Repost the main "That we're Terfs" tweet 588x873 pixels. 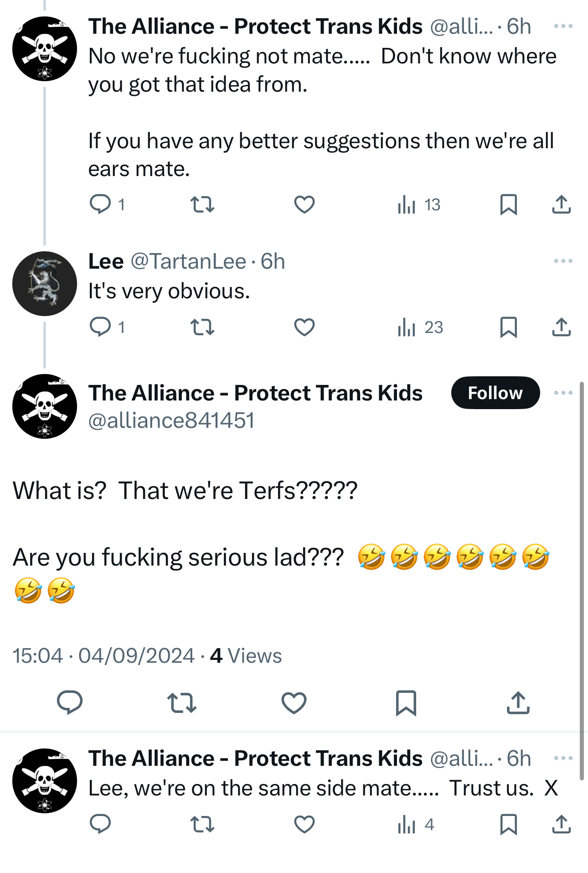coord(181,702)
